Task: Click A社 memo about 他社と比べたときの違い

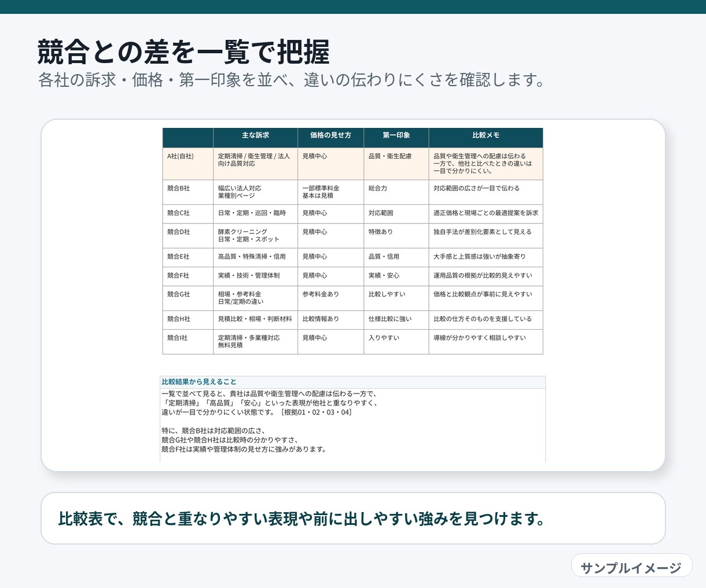Action: pyautogui.click(x=486, y=164)
